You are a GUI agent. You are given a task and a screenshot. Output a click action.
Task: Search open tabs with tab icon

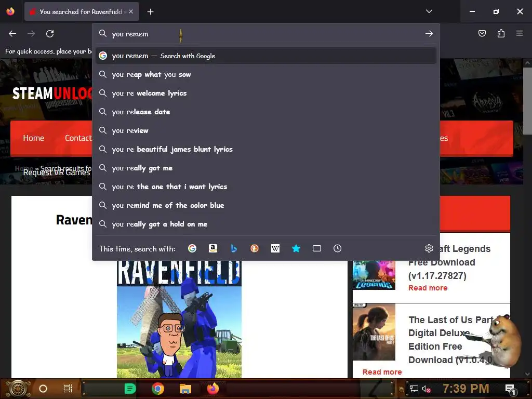(317, 248)
